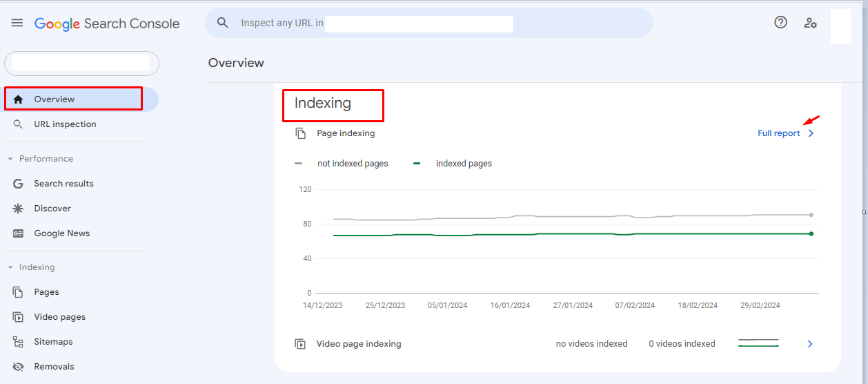Click the Sitemaps tree icon
Image resolution: width=868 pixels, height=384 pixels.
(x=19, y=342)
